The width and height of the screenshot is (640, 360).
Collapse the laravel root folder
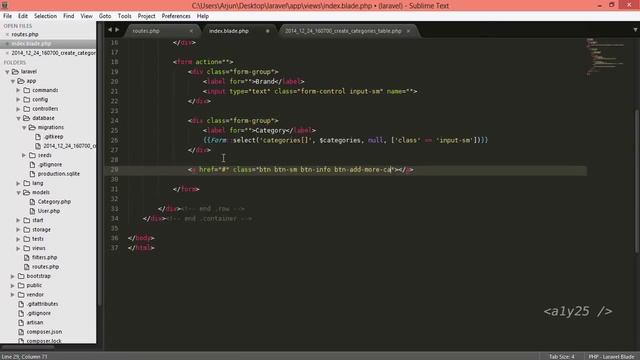pyautogui.click(x=7, y=72)
